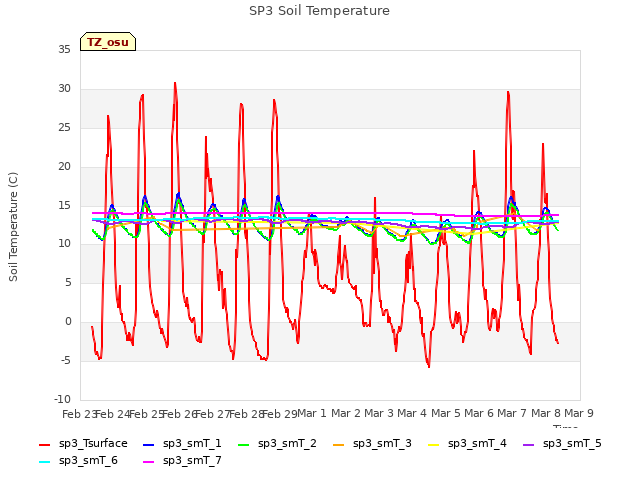Click the Mar 1 x-axis date label
Screen dimensions: 640x480
(x=312, y=413)
